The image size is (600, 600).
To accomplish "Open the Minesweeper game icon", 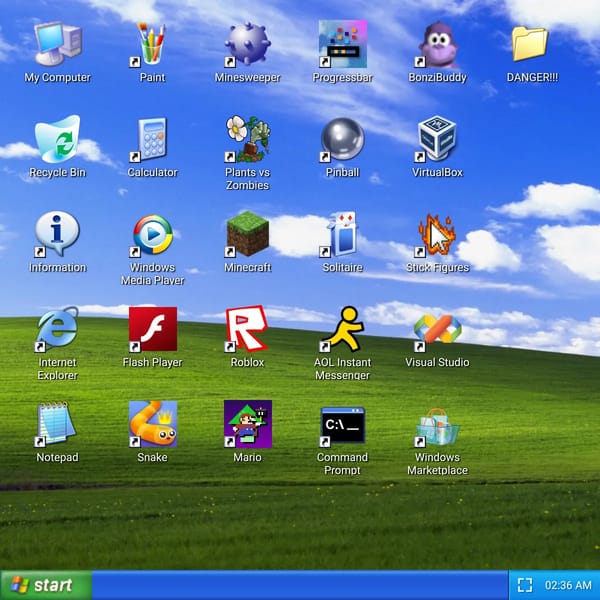I will tap(248, 44).
